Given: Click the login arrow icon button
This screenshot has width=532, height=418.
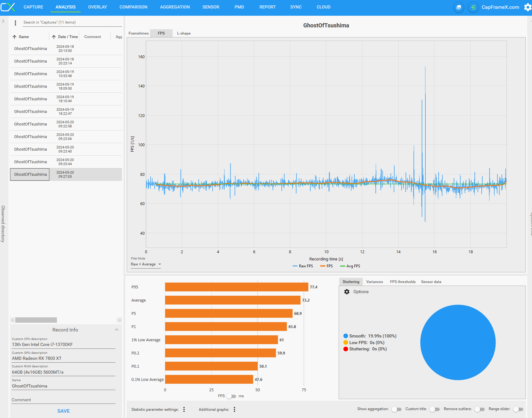Looking at the screenshot, I should pos(473,7).
